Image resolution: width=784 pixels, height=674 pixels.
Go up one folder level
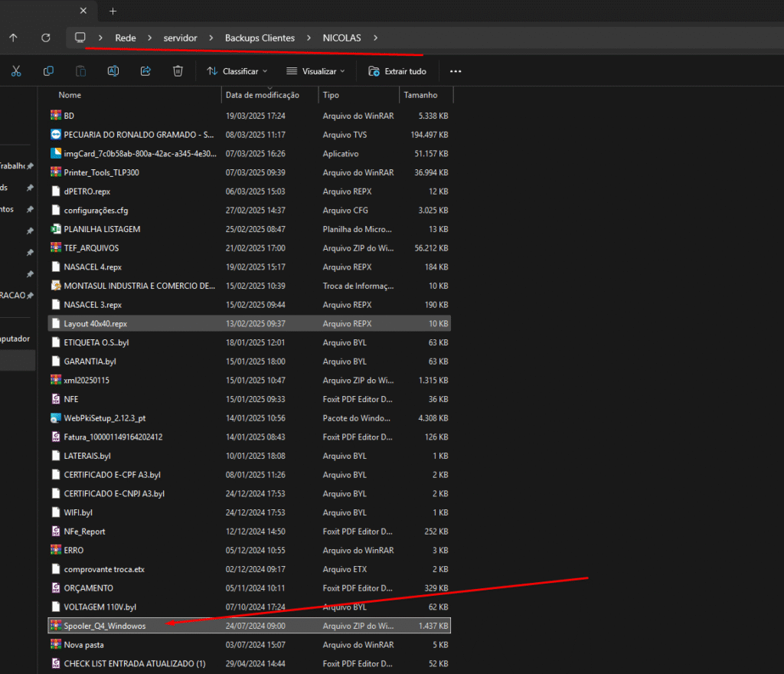[13, 38]
